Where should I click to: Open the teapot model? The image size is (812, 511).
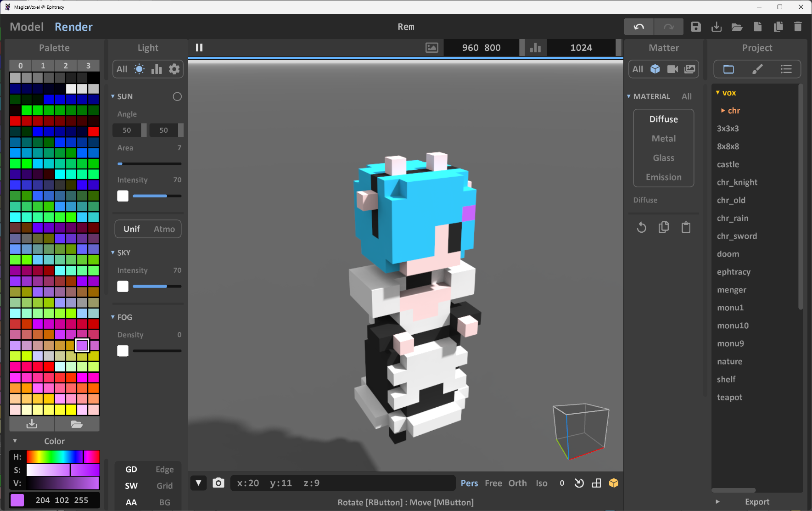(x=729, y=397)
